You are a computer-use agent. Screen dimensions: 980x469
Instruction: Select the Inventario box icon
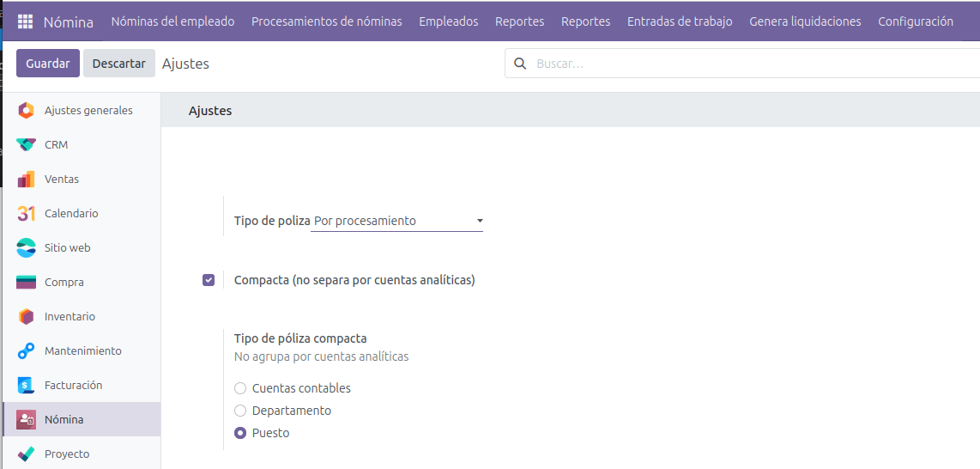coord(27,316)
